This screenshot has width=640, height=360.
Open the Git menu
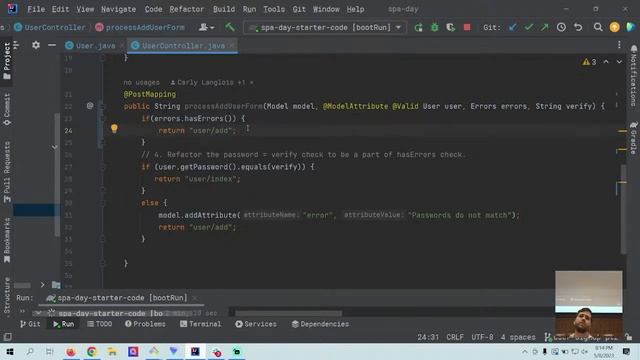[x=299, y=9]
